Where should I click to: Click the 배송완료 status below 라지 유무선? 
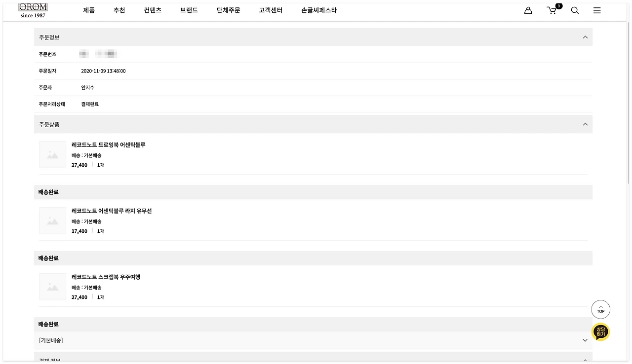coord(48,258)
